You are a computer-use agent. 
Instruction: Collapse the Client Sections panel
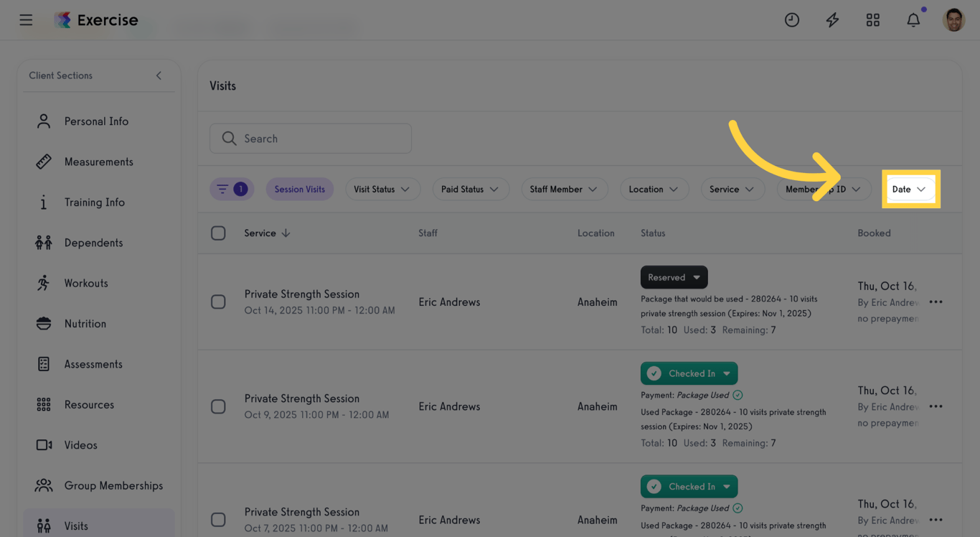click(159, 75)
